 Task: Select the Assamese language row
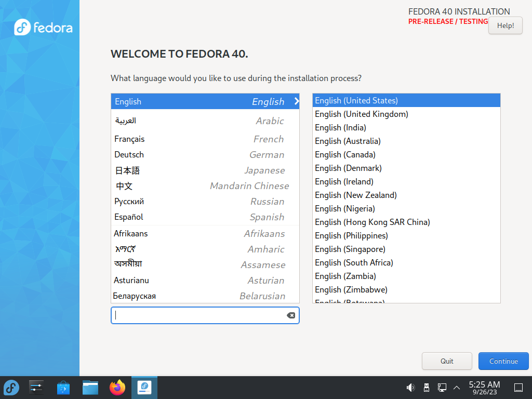[x=205, y=264]
